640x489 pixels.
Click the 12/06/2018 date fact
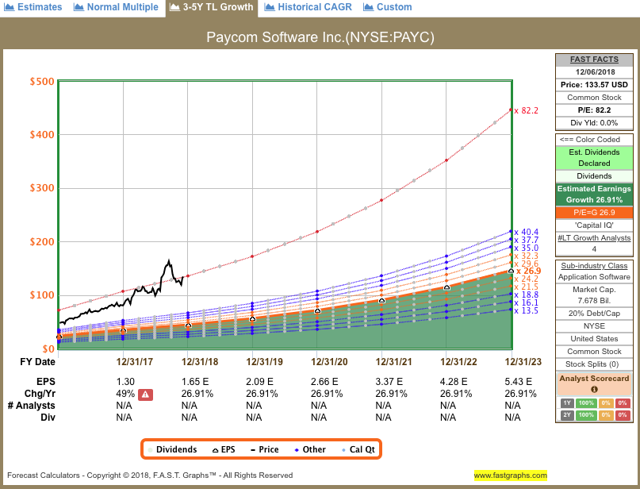(594, 72)
